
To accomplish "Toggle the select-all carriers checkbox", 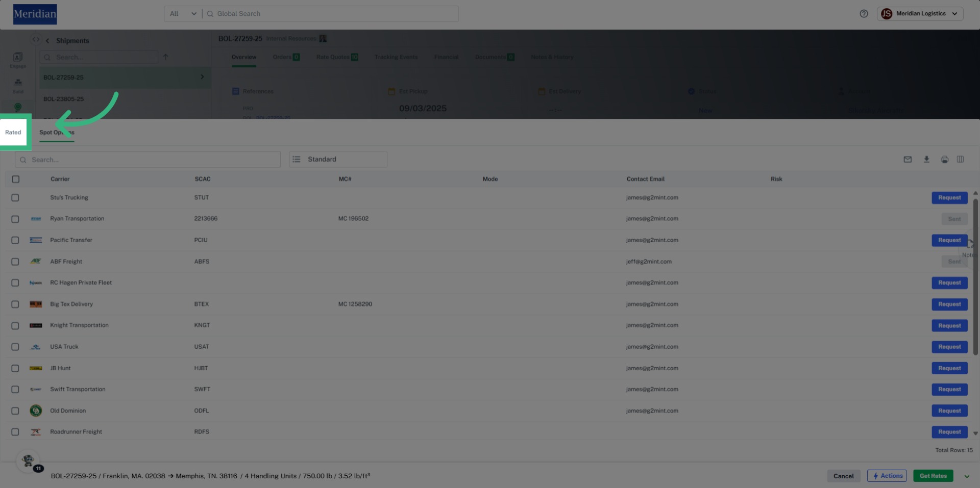I will [x=16, y=179].
